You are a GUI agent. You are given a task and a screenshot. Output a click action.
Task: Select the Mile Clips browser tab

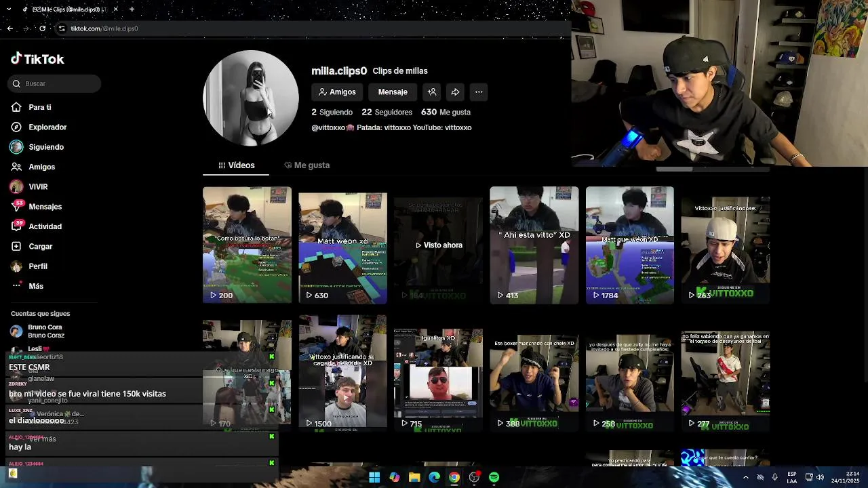pyautogui.click(x=70, y=9)
